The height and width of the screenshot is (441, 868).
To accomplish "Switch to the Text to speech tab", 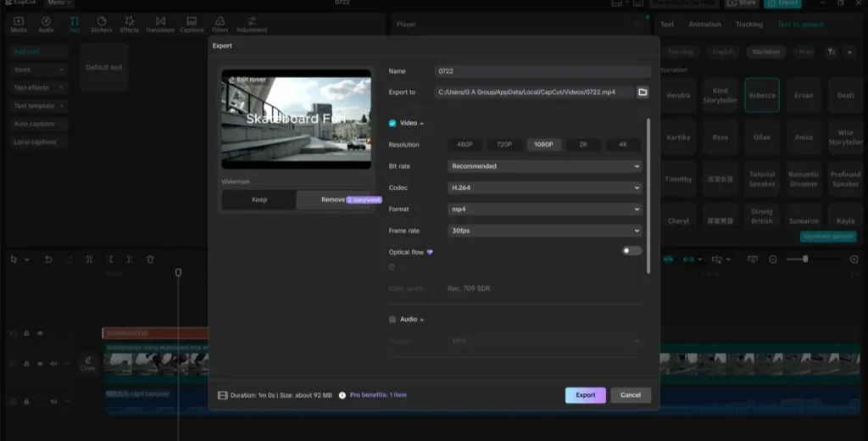I will point(800,25).
